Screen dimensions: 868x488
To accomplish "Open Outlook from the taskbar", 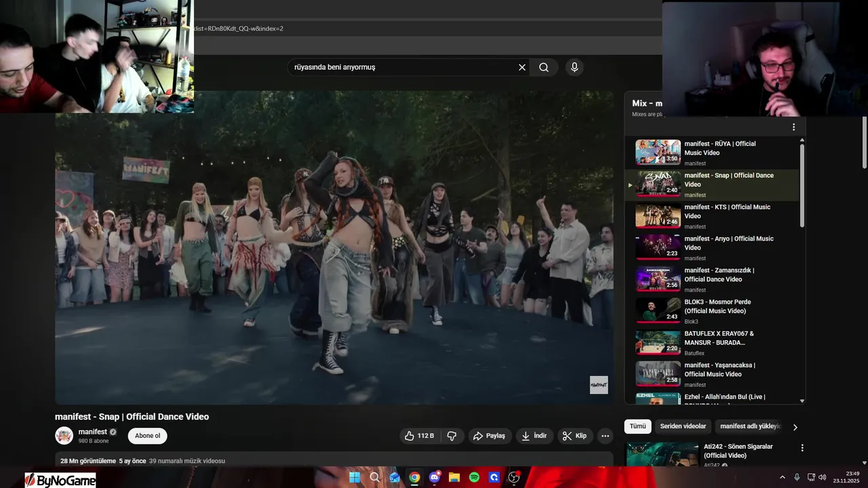I will point(395,477).
